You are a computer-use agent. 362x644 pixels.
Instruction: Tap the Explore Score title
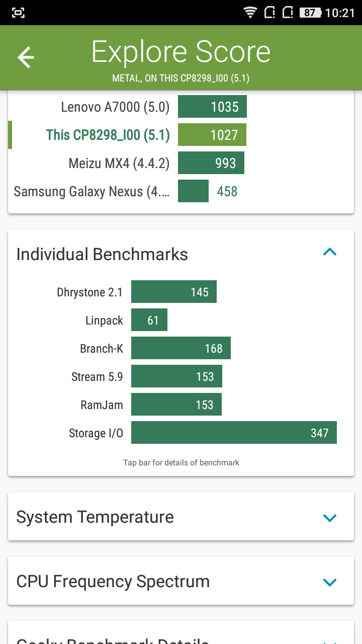[181, 52]
